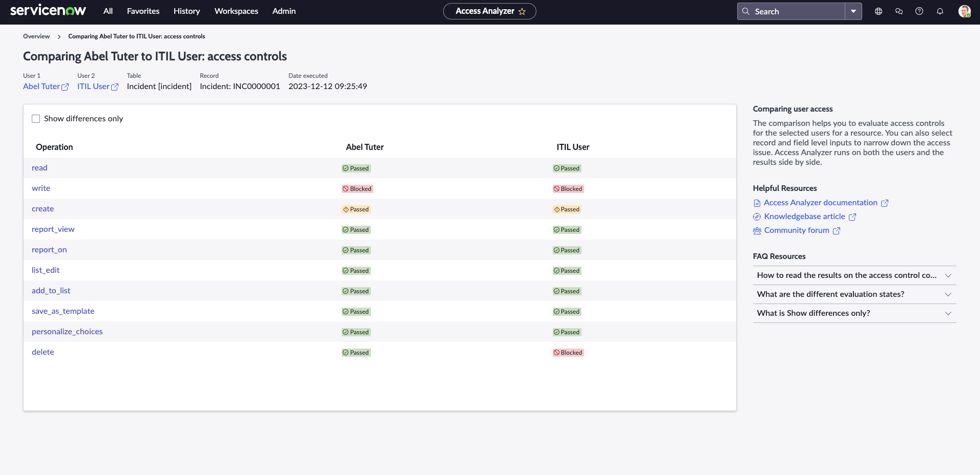980x475 pixels.
Task: Click the record value Incident: INC0000001
Action: click(x=240, y=87)
